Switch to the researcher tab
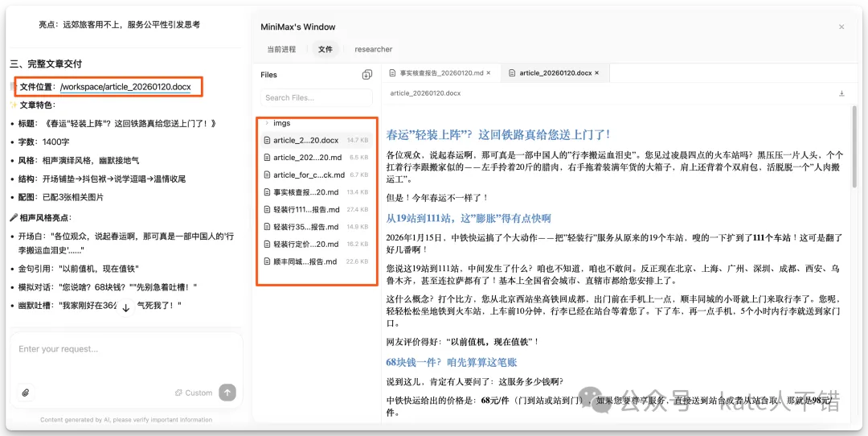The image size is (868, 436). [x=374, y=49]
